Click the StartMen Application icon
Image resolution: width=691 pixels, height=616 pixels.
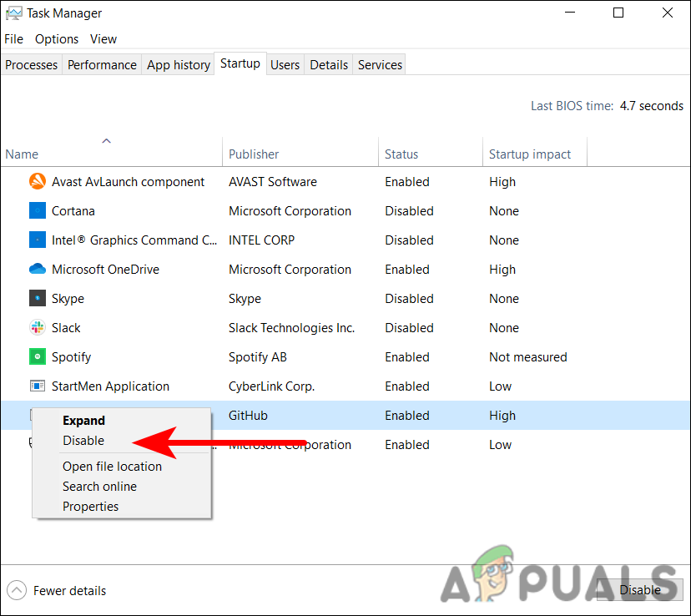point(38,386)
